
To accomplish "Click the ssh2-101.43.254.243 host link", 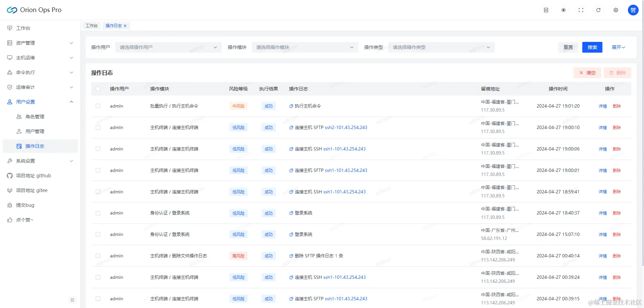I will pos(346,128).
